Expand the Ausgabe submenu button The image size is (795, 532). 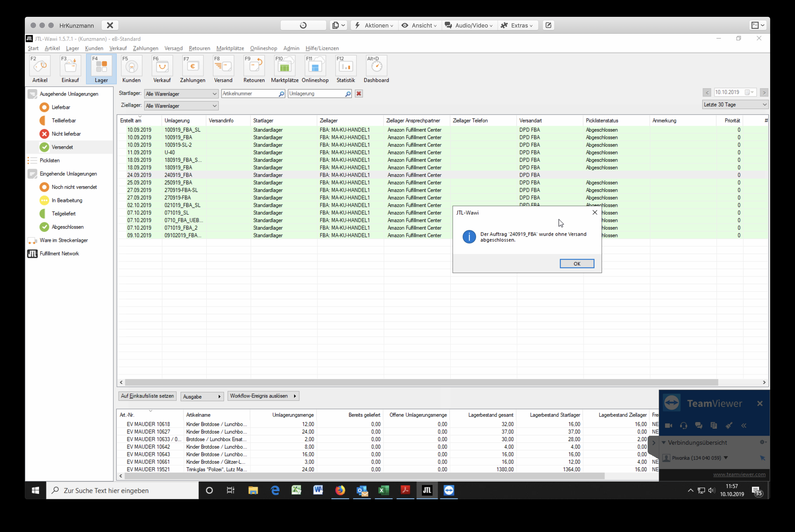[202, 397]
